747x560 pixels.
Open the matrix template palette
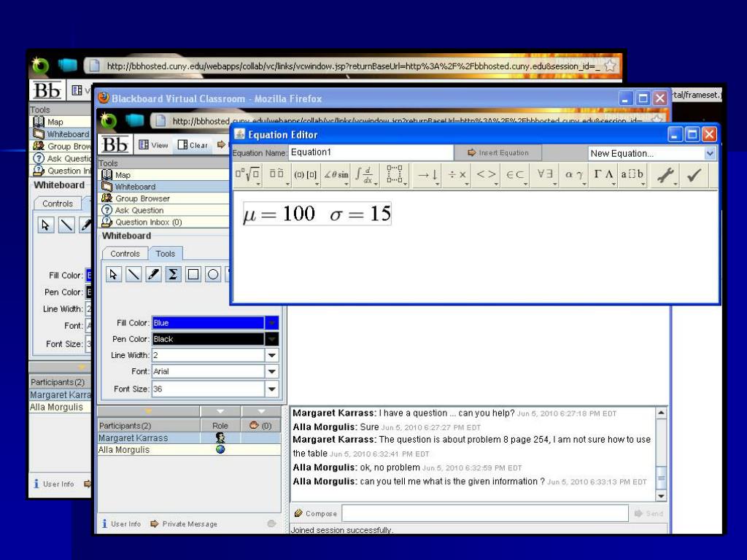(x=395, y=175)
